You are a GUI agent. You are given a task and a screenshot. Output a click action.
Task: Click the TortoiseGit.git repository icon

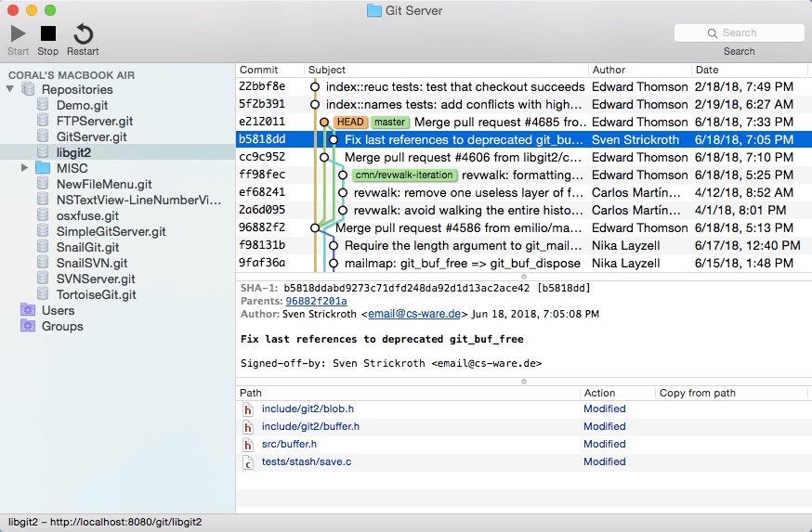click(x=43, y=294)
